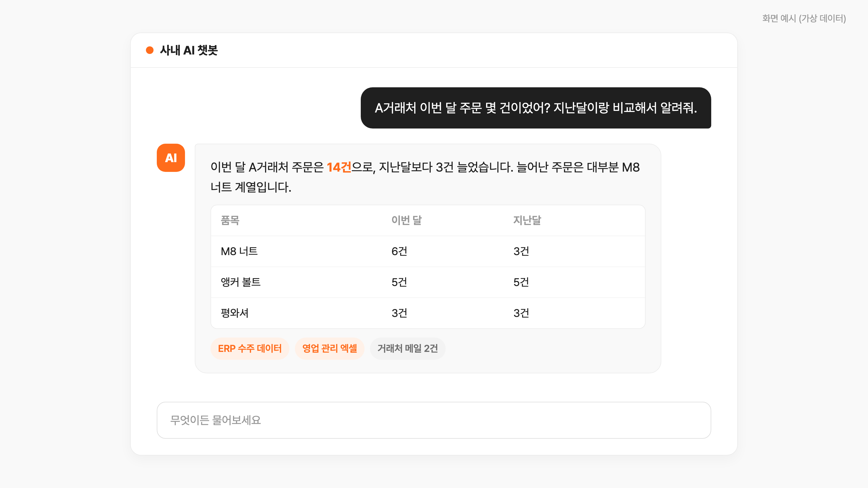Click the 이번 달 column header

(406, 220)
